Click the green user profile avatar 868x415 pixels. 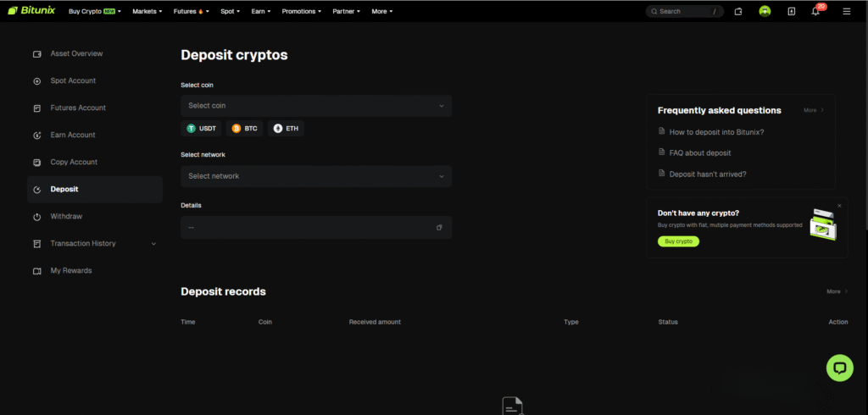click(765, 12)
